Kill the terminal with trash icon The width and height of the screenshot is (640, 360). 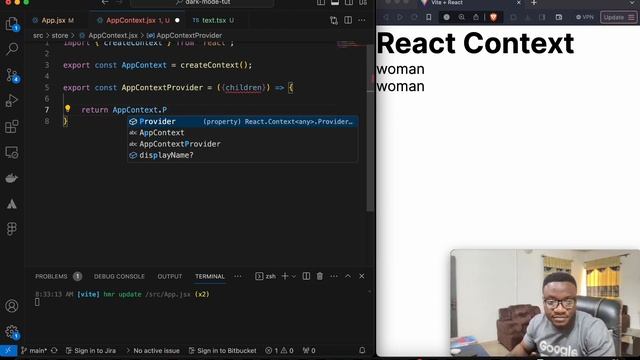pyautogui.click(x=320, y=276)
